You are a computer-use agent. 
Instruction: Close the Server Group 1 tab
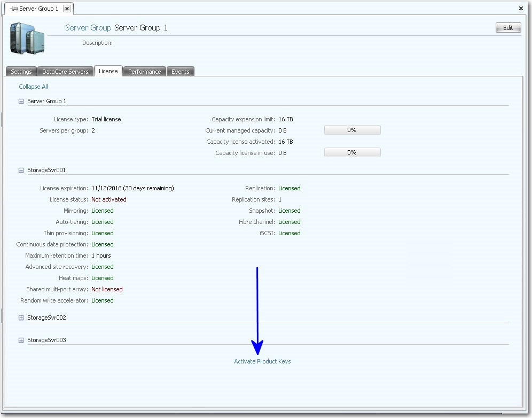[x=66, y=9]
